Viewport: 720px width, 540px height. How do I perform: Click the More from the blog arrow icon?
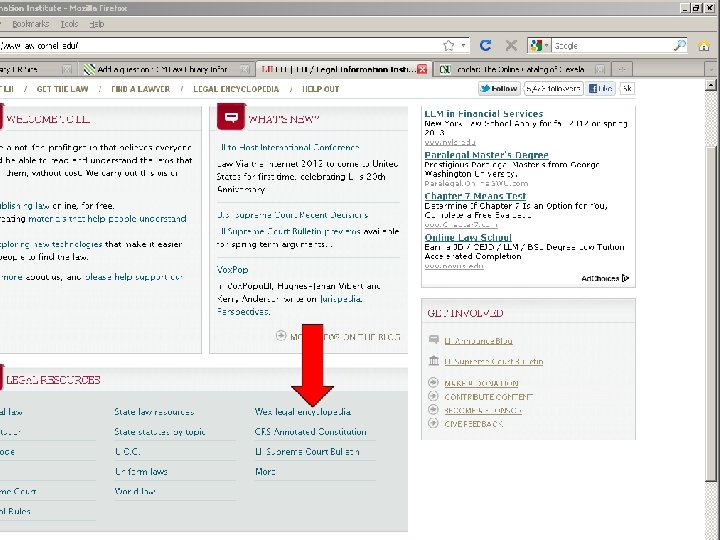coord(281,336)
